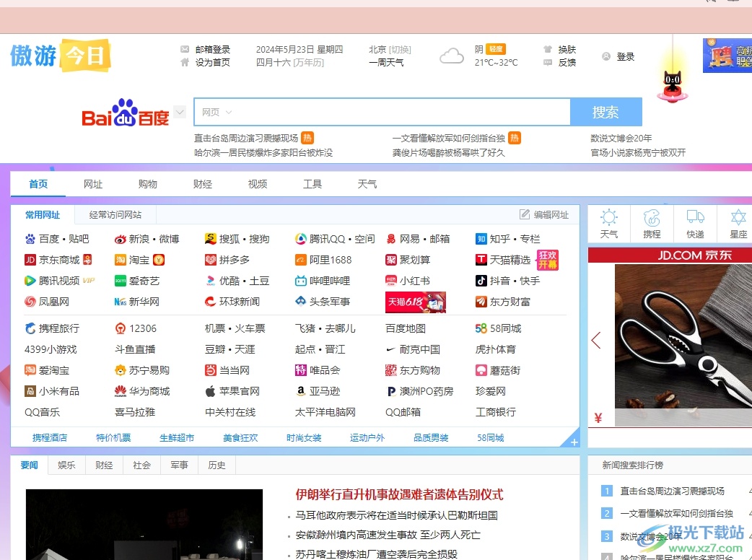Image resolution: width=752 pixels, height=560 pixels.
Task: Click the JD icon for 京东商城
Action: click(x=30, y=260)
